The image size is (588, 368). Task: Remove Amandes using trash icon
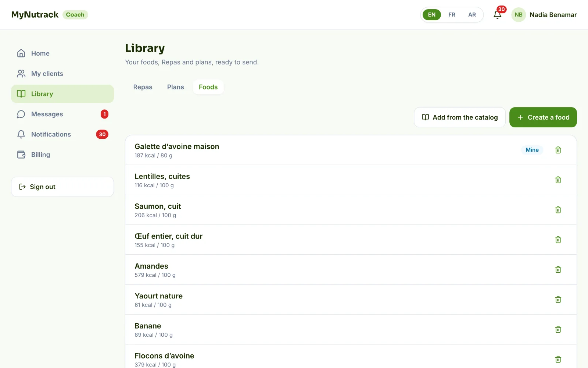tap(558, 269)
